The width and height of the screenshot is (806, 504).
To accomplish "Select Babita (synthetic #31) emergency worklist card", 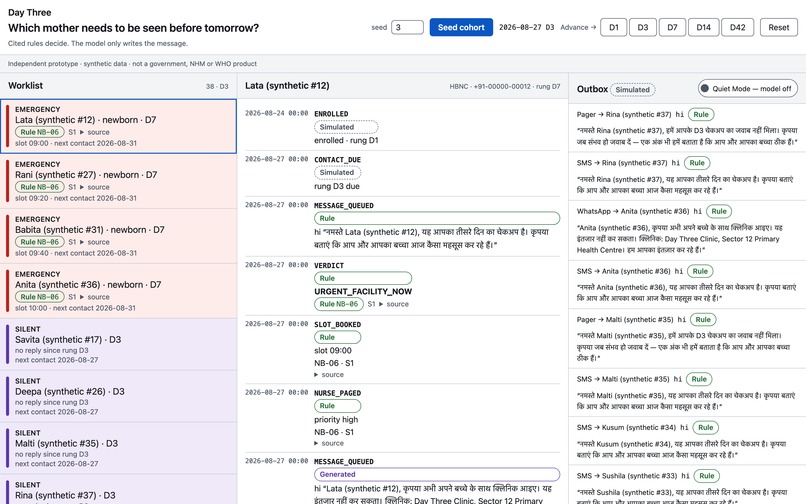I will click(118, 236).
